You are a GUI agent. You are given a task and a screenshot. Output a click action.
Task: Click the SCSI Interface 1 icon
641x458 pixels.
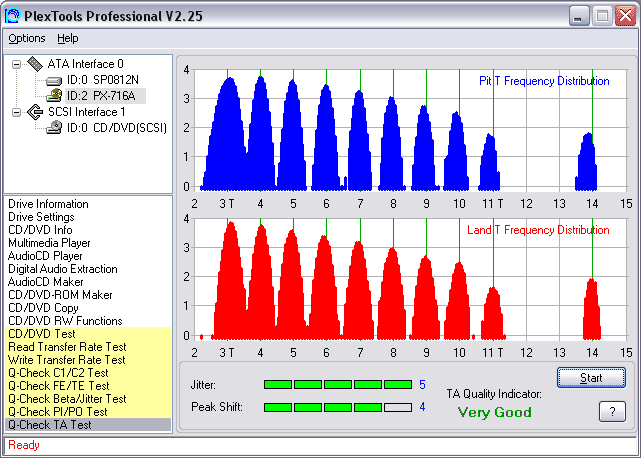pyautogui.click(x=35, y=112)
